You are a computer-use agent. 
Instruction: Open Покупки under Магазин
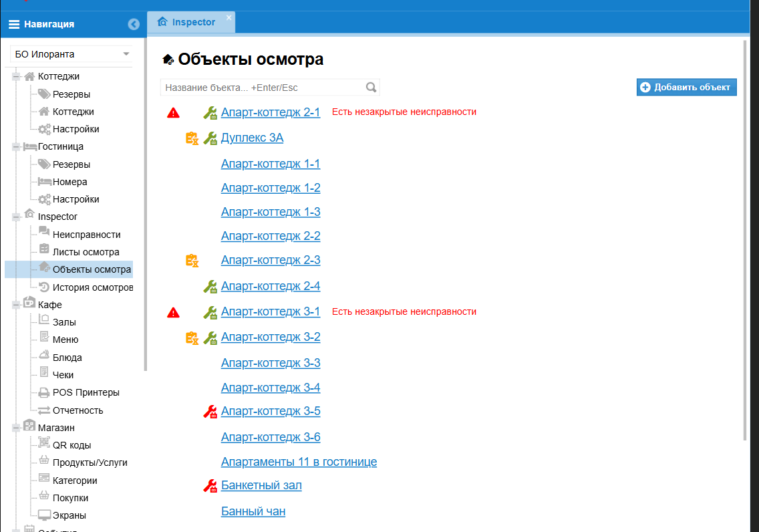coord(70,498)
